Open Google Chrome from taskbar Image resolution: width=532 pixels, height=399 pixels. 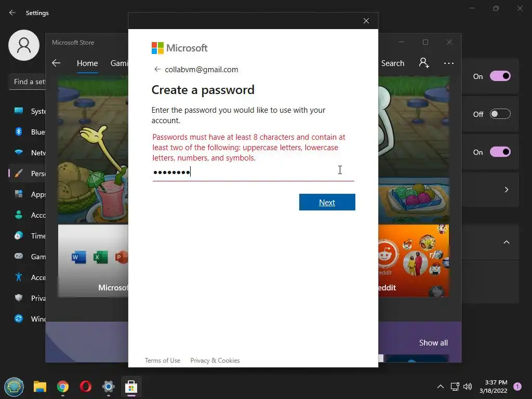[63, 387]
